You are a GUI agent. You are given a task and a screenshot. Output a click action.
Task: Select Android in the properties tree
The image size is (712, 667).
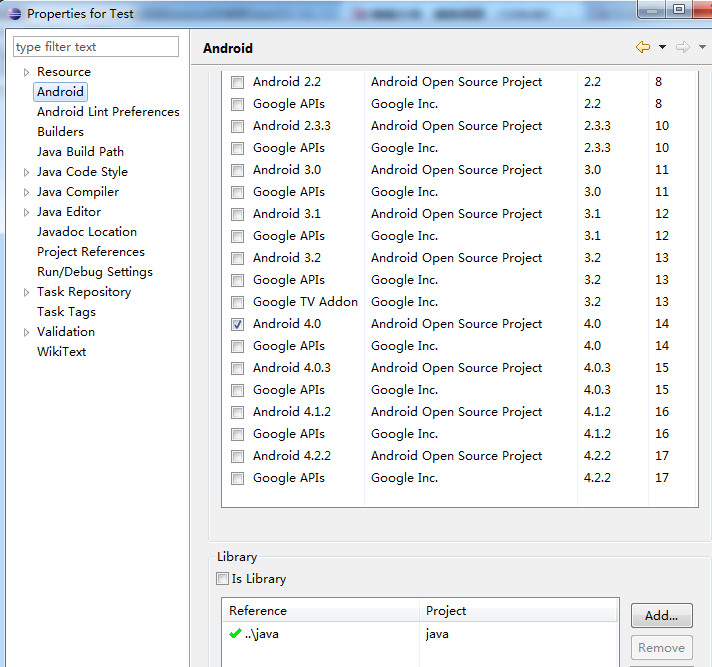coord(60,92)
